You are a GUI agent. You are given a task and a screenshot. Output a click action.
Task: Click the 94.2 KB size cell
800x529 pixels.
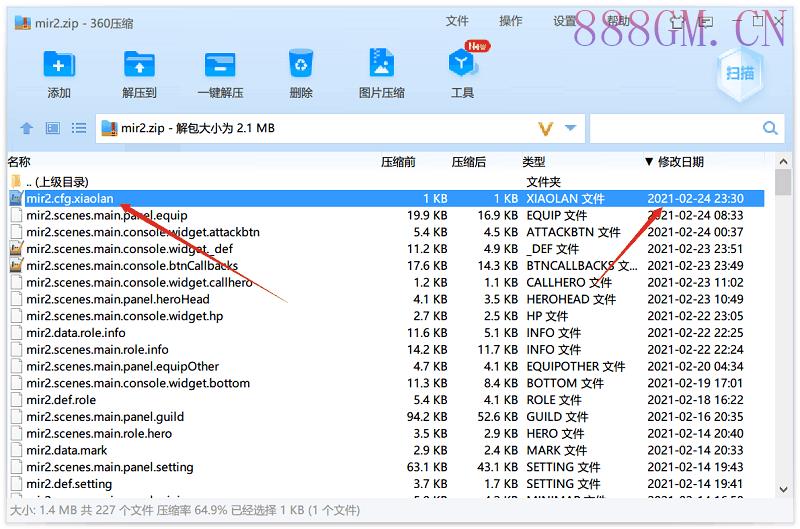click(427, 416)
